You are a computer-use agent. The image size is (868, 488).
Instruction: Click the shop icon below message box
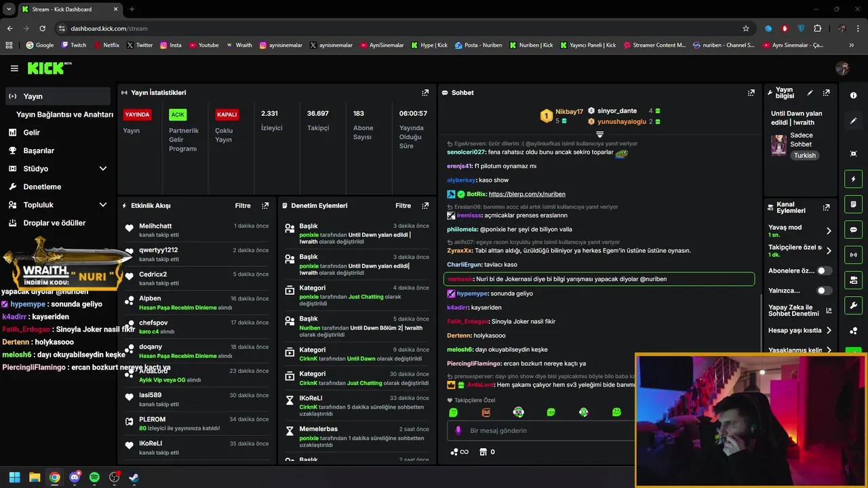point(484,452)
